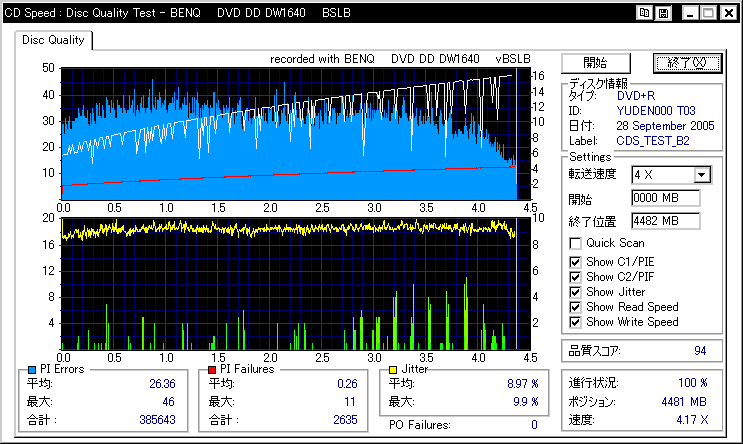Uncheck Show C1/PIE option
Image resolution: width=743 pixels, height=444 pixels.
[575, 262]
